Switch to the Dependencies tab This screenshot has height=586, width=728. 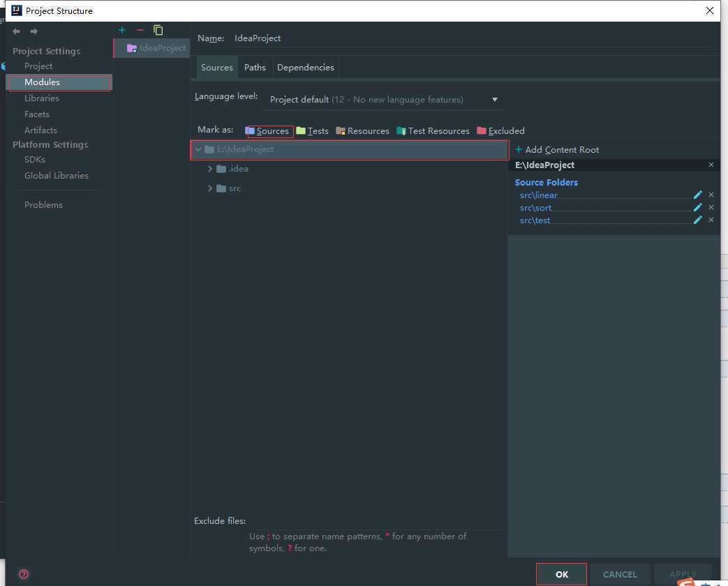(306, 67)
